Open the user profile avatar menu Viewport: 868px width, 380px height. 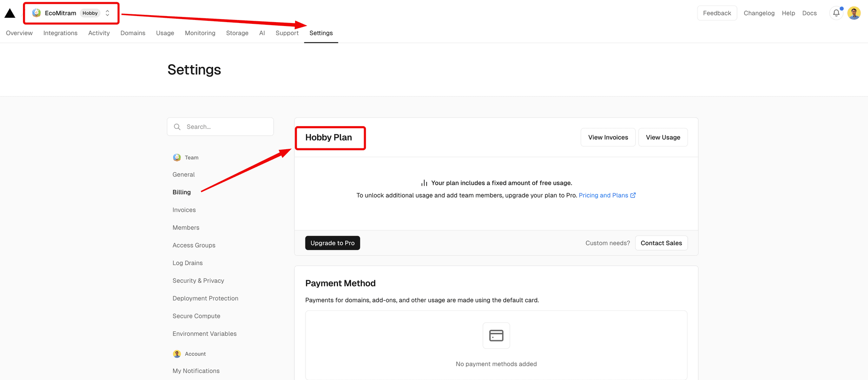pyautogui.click(x=854, y=13)
